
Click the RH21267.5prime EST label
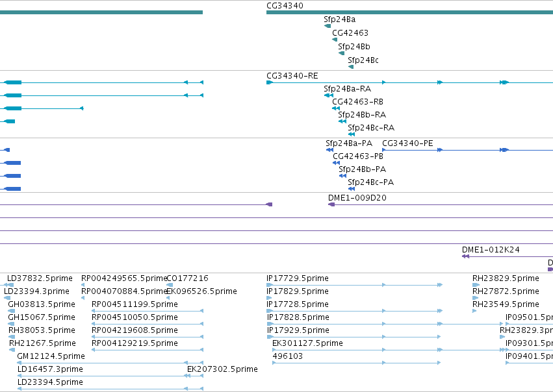(x=42, y=344)
